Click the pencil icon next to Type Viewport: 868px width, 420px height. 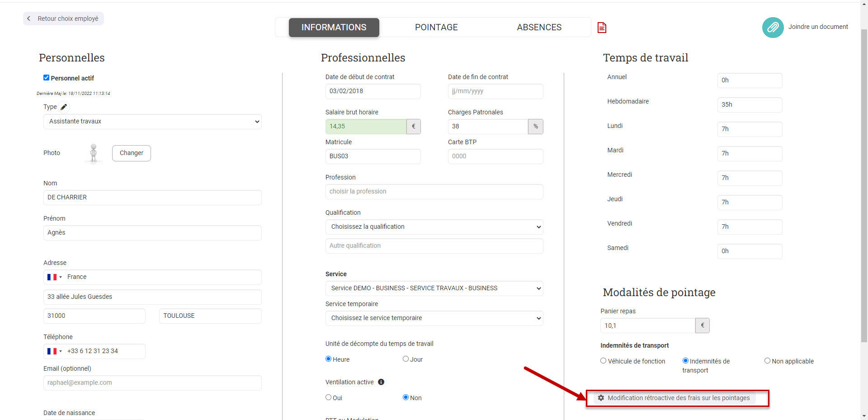pyautogui.click(x=64, y=107)
